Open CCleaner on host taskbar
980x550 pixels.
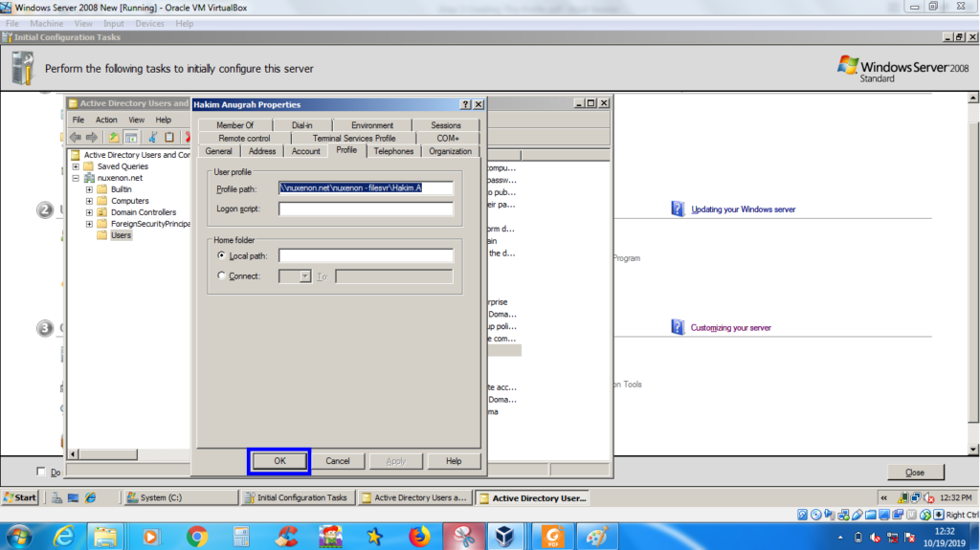click(286, 537)
